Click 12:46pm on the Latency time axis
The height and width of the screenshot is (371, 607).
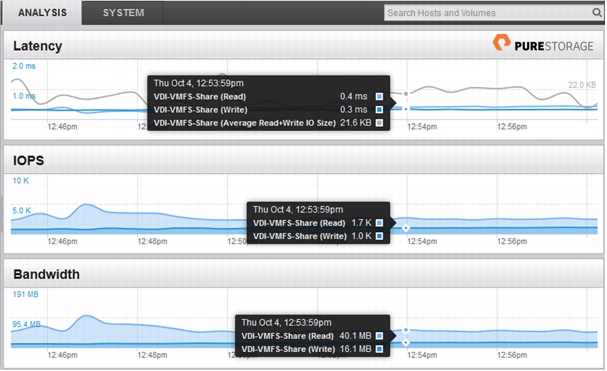(62, 127)
